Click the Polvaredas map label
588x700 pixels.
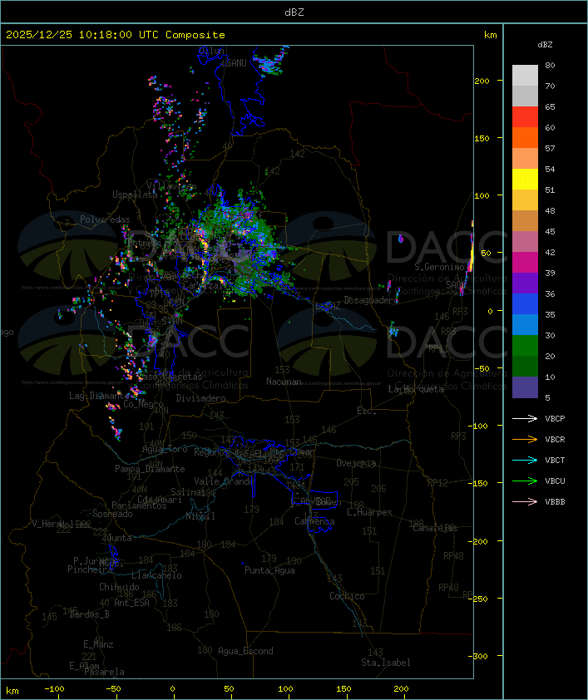pyautogui.click(x=105, y=219)
